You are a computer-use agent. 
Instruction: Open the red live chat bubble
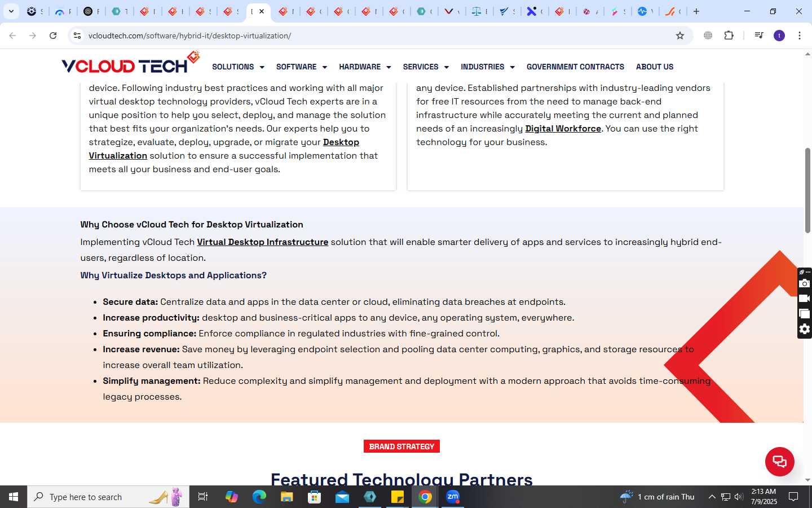pos(779,462)
